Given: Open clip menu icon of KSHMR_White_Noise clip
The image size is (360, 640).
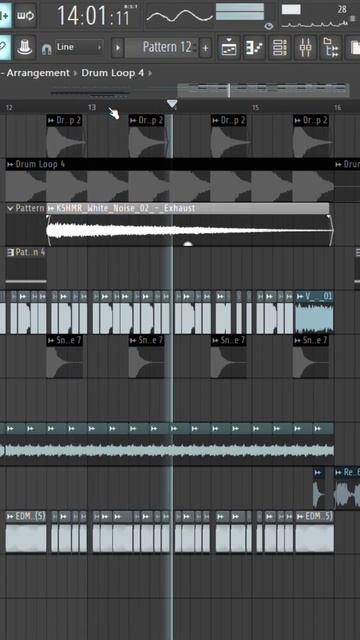Looking at the screenshot, I should 51,208.
